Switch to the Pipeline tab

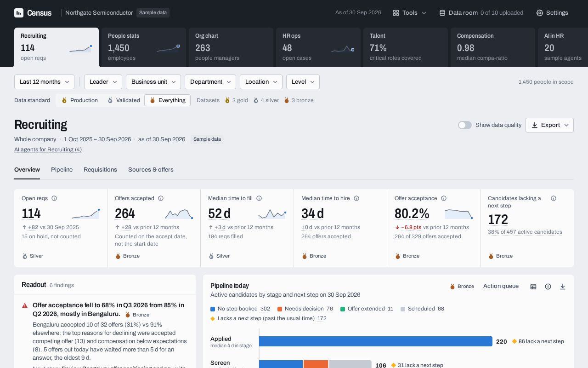coord(62,170)
